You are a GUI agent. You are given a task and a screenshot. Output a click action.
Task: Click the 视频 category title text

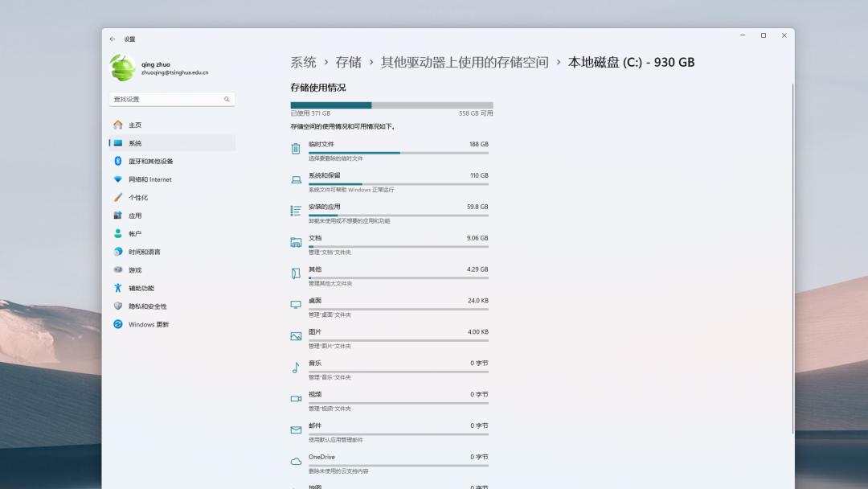315,394
